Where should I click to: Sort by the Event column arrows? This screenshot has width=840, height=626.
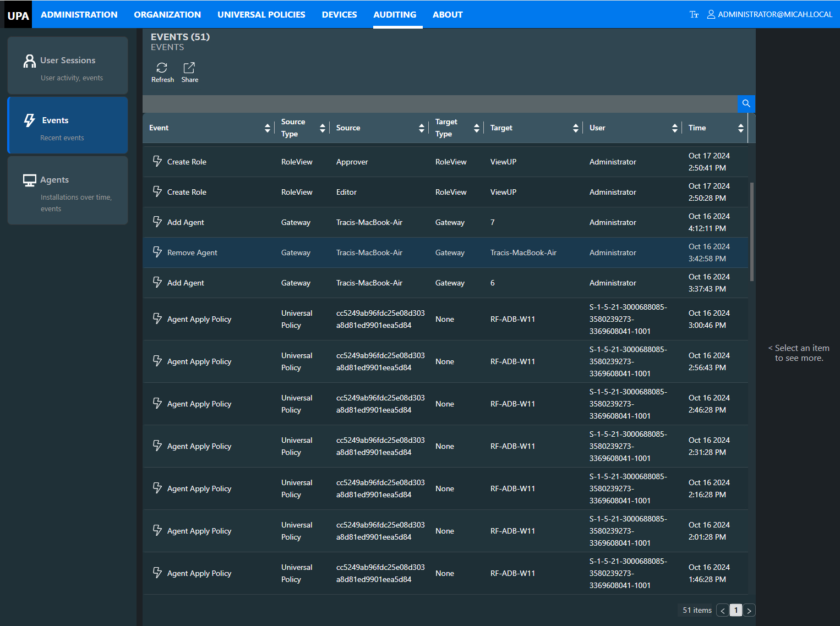268,128
